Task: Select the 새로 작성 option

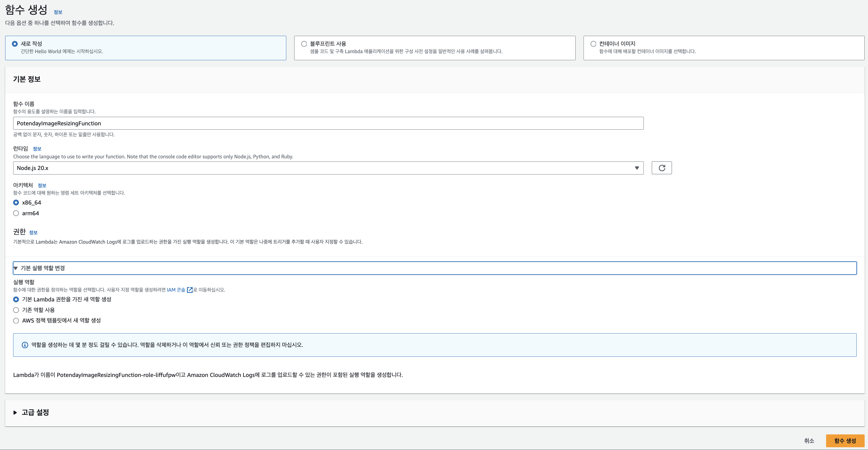Action: click(x=146, y=48)
